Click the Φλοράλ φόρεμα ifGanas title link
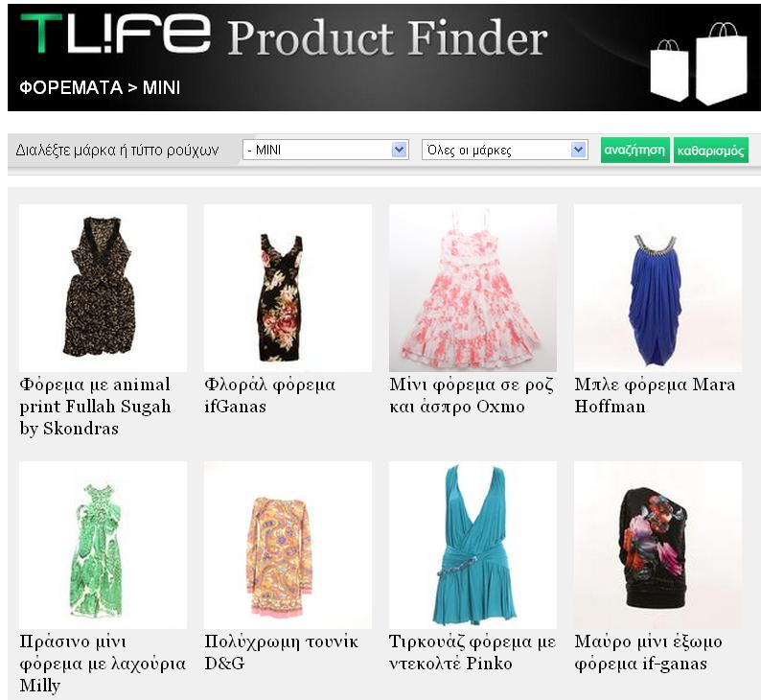 270,395
